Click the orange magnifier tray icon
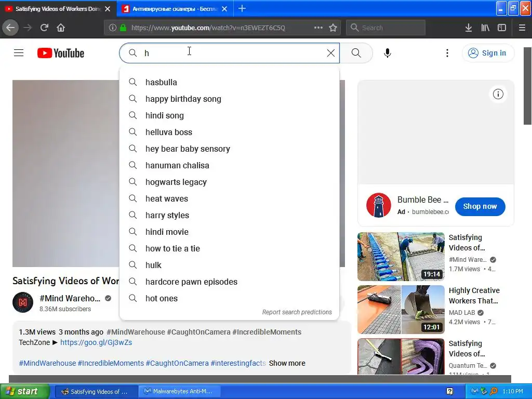532x399 pixels. tap(494, 391)
